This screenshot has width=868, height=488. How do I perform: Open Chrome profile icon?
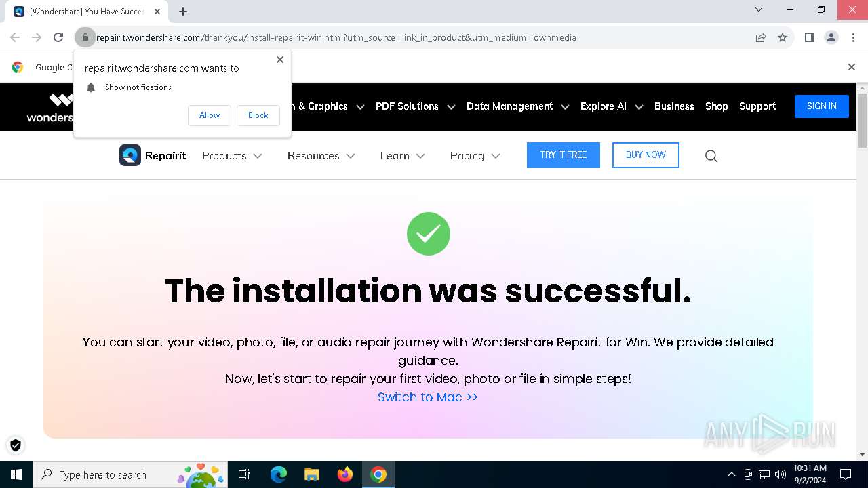pyautogui.click(x=831, y=38)
